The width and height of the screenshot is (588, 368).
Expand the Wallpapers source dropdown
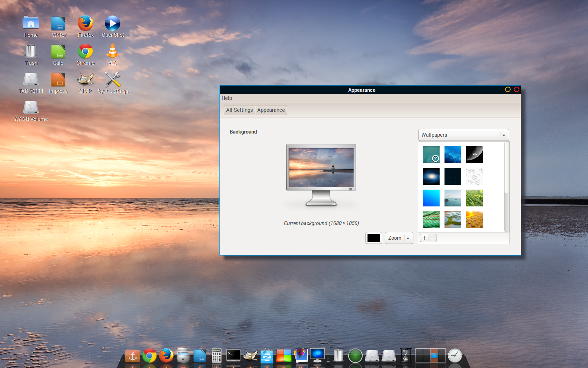[x=463, y=135]
